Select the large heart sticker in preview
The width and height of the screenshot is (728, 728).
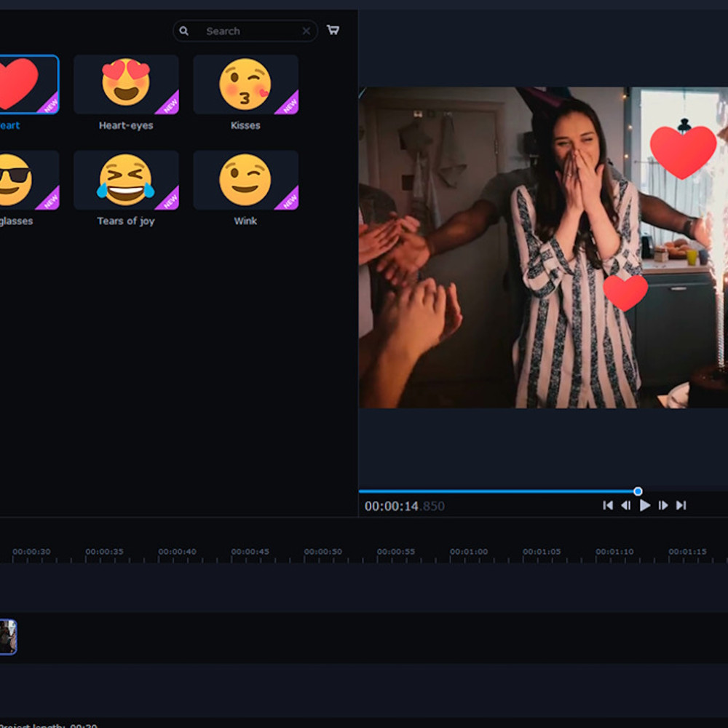[x=683, y=152]
